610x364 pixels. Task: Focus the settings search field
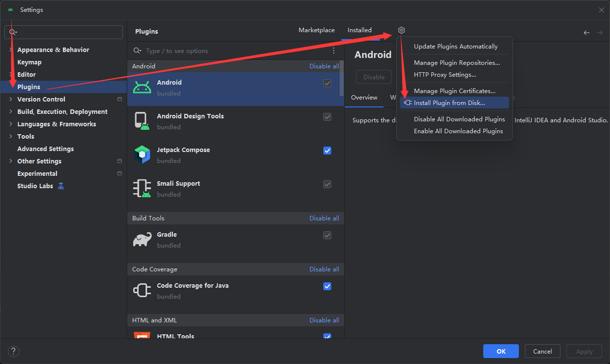(x=64, y=32)
